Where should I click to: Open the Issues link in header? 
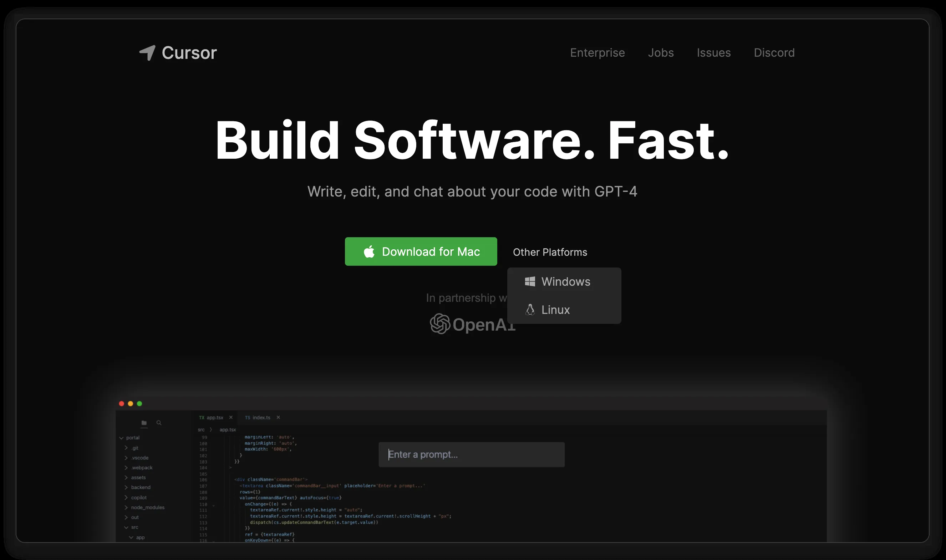pyautogui.click(x=713, y=52)
